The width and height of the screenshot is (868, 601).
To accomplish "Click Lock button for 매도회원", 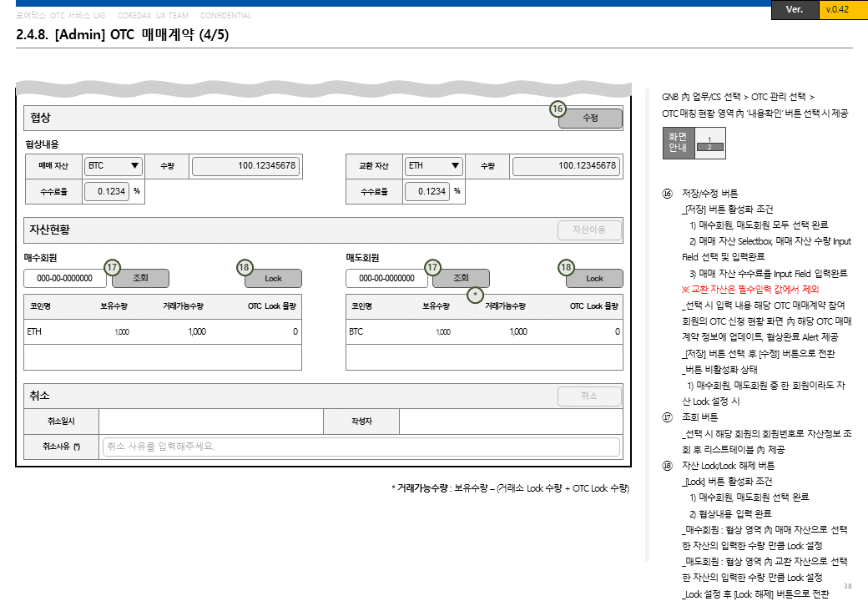I will (x=594, y=278).
